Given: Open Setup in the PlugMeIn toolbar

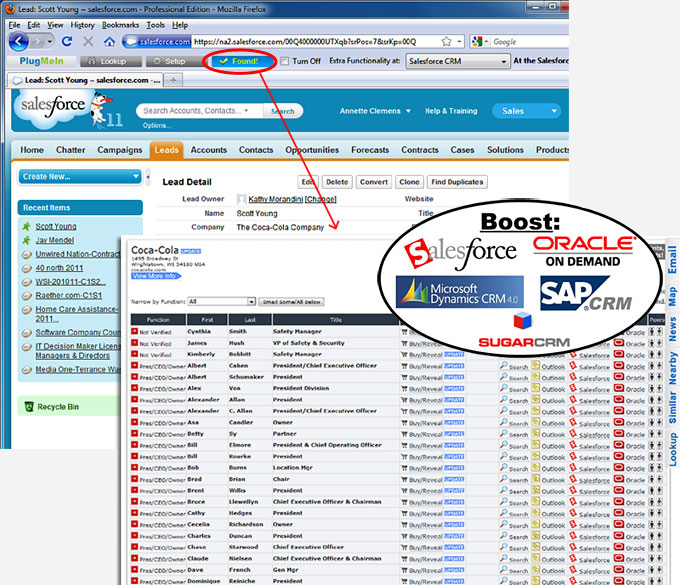Looking at the screenshot, I should coord(173,61).
